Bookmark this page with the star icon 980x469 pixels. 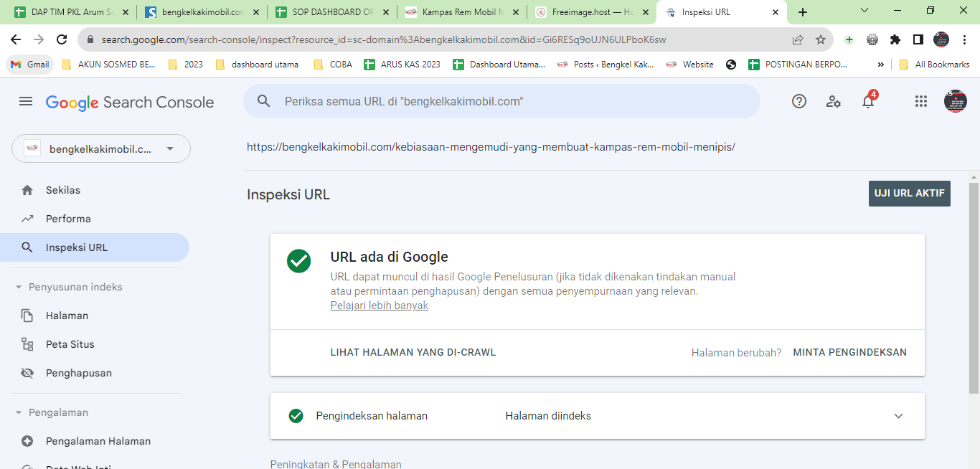pos(821,39)
